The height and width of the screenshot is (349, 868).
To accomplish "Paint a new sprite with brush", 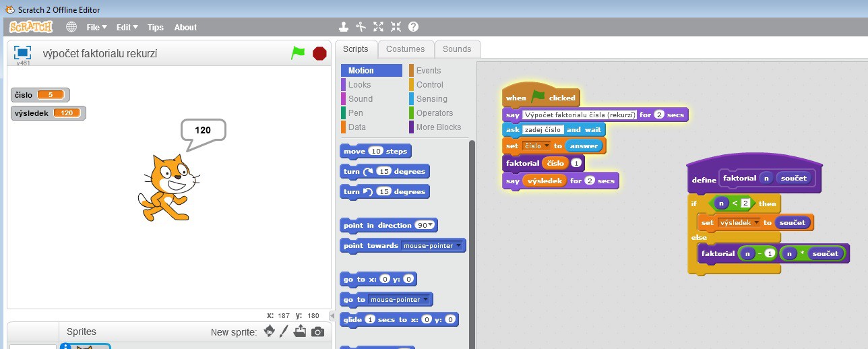I will pyautogui.click(x=284, y=331).
